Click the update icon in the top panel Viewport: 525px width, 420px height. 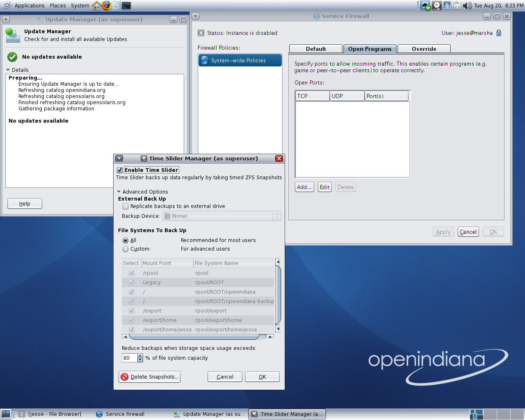[116, 5]
